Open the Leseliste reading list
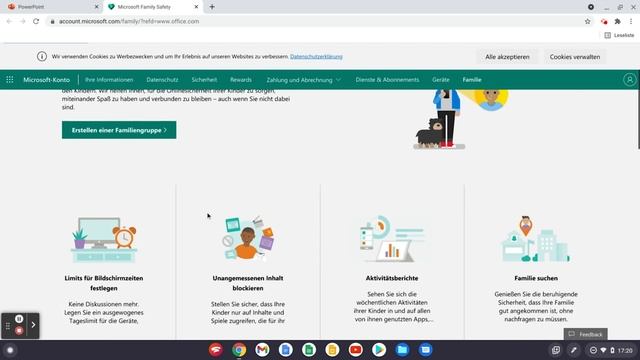The height and width of the screenshot is (360, 640). (619, 35)
